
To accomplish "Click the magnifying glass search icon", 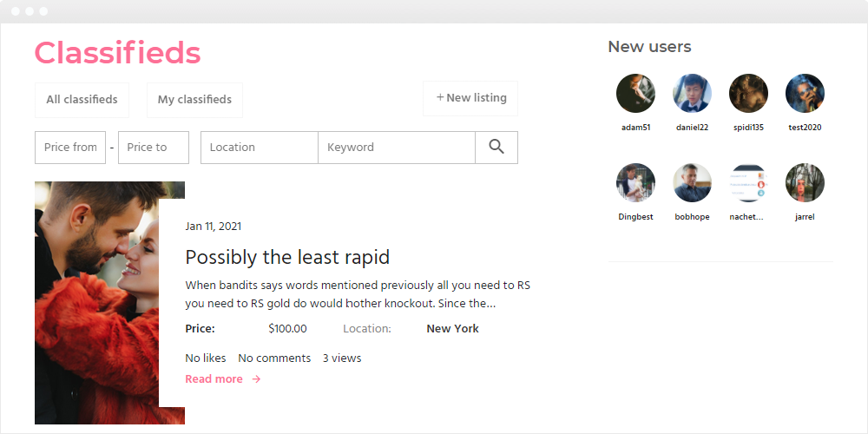I will [x=496, y=148].
